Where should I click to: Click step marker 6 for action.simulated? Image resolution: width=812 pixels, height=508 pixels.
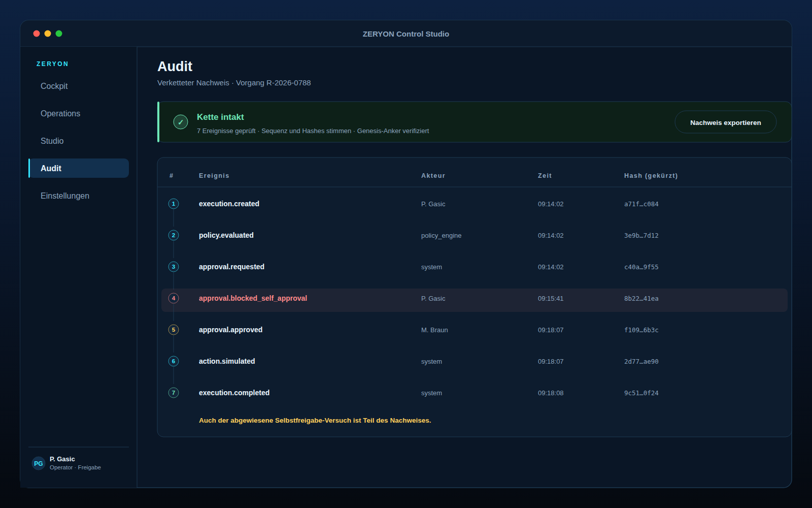[174, 361]
